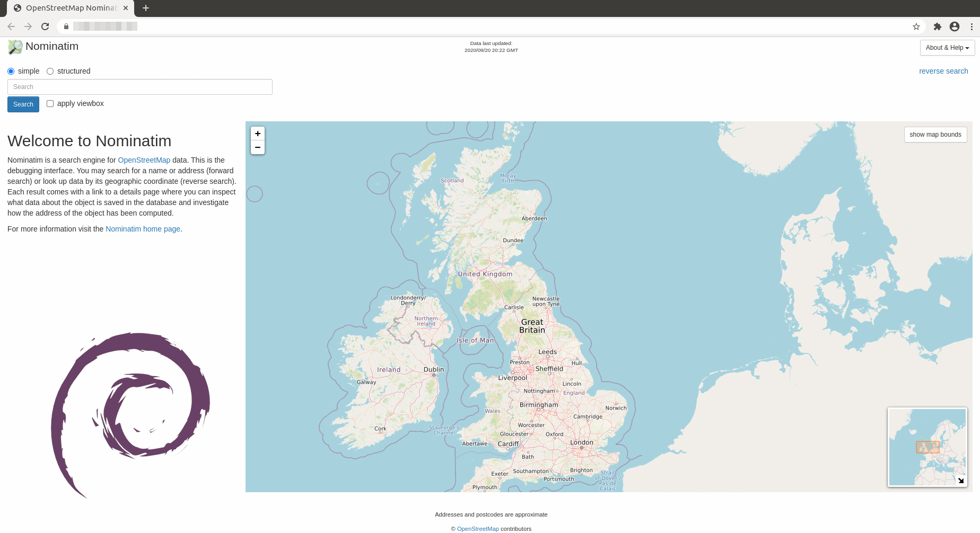Select the structured search option
Viewport: 980px width, 533px height.
[x=50, y=71]
